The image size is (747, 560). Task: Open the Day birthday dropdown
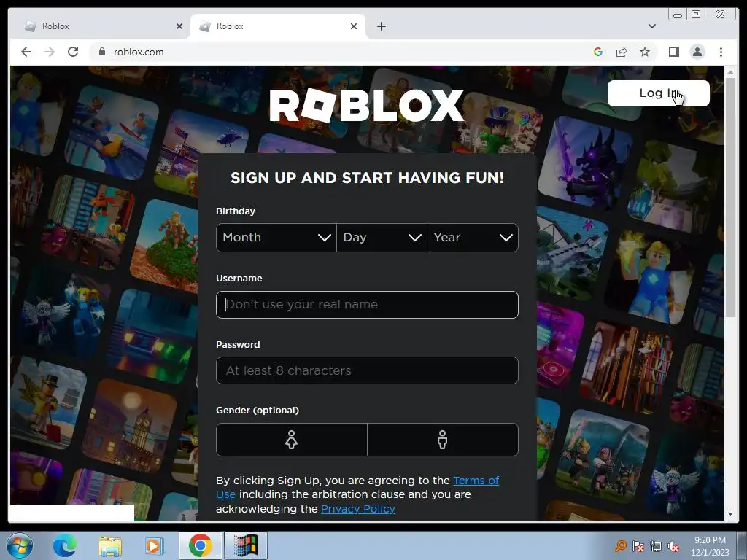pyautogui.click(x=382, y=238)
